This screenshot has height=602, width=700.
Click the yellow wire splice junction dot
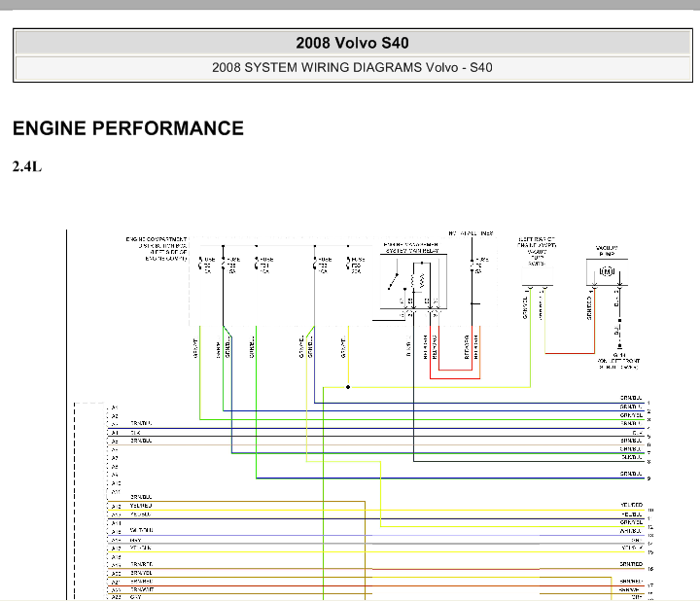coord(348,387)
